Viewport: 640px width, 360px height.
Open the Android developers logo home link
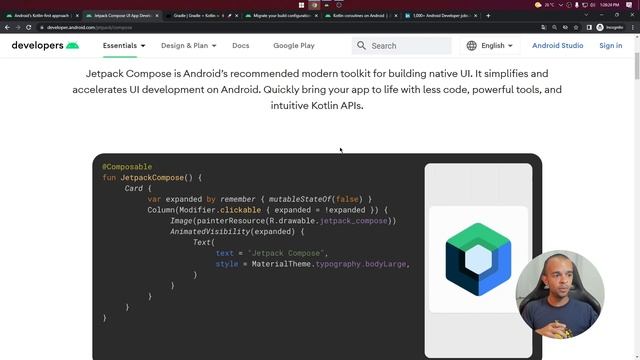pos(45,45)
